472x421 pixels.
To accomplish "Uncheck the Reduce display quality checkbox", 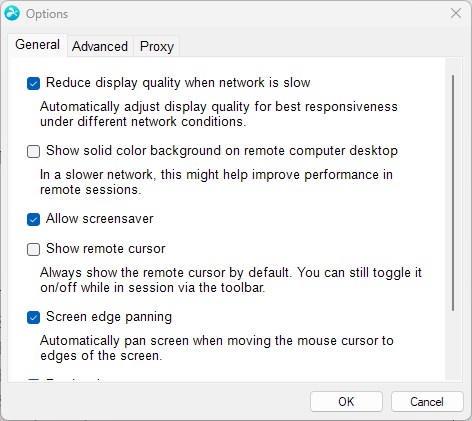I will coord(33,83).
